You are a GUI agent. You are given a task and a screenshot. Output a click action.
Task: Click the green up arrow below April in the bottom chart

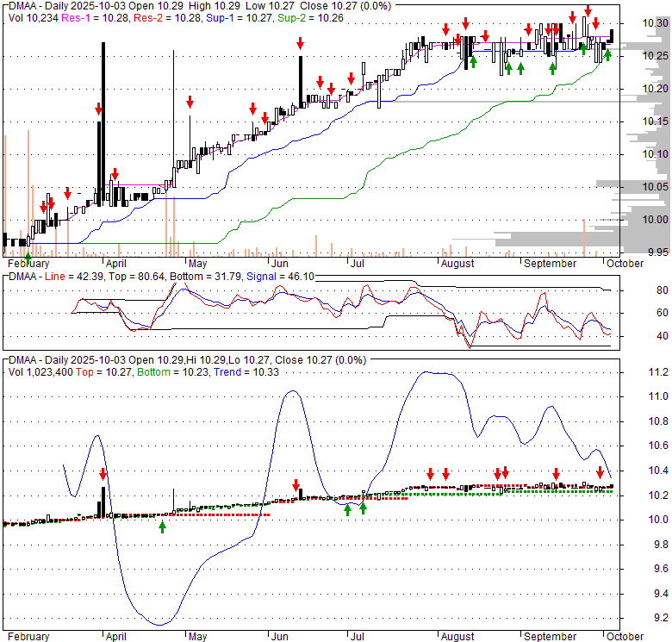(162, 527)
